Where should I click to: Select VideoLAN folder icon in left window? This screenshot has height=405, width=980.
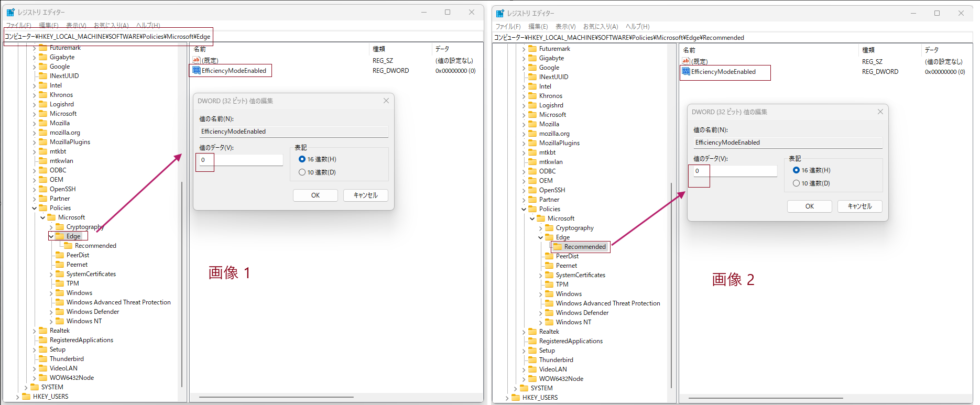click(x=43, y=368)
